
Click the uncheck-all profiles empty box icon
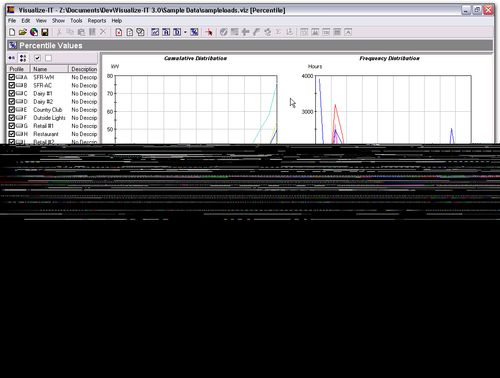coord(48,58)
